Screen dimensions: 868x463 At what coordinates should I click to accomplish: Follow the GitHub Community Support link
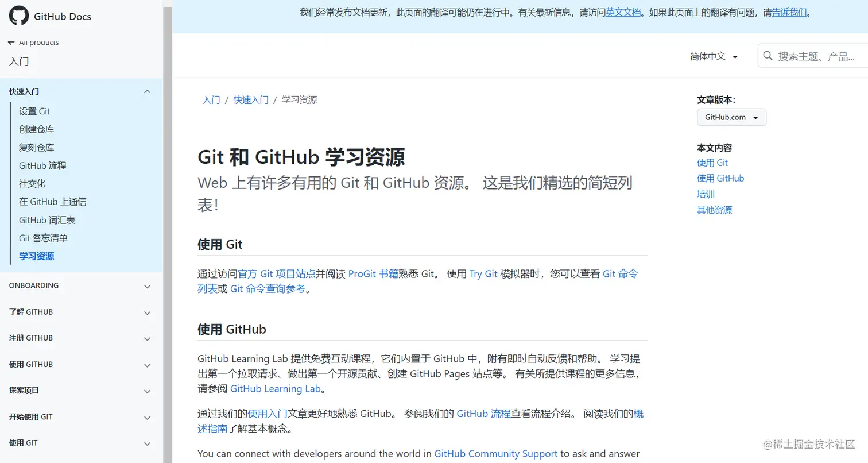click(495, 453)
